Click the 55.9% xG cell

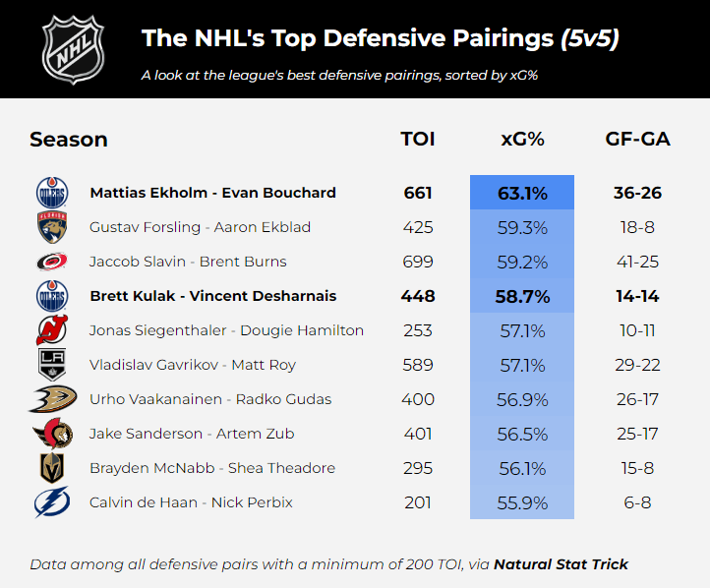(x=522, y=502)
